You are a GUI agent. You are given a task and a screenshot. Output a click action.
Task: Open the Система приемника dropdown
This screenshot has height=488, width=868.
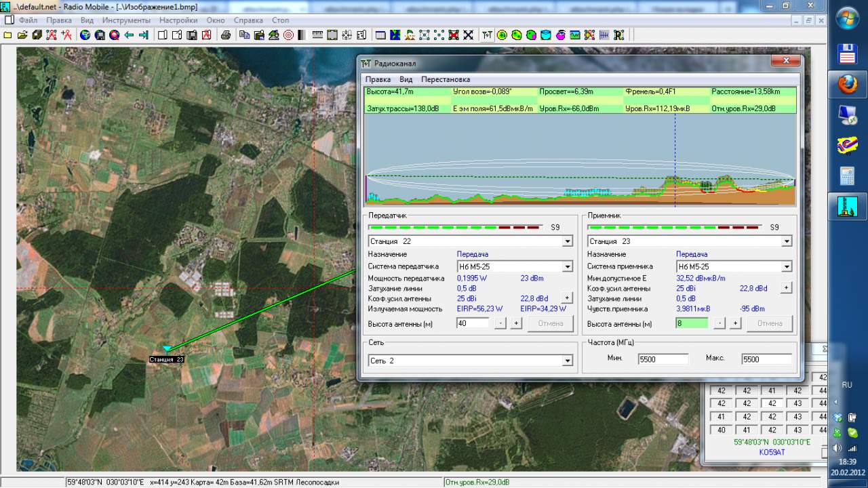pos(787,267)
